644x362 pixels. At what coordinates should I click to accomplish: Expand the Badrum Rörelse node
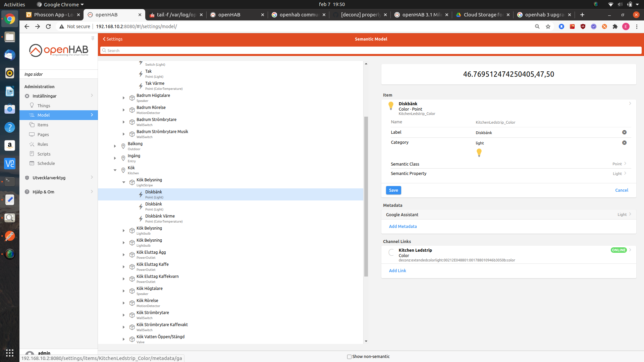point(123,110)
